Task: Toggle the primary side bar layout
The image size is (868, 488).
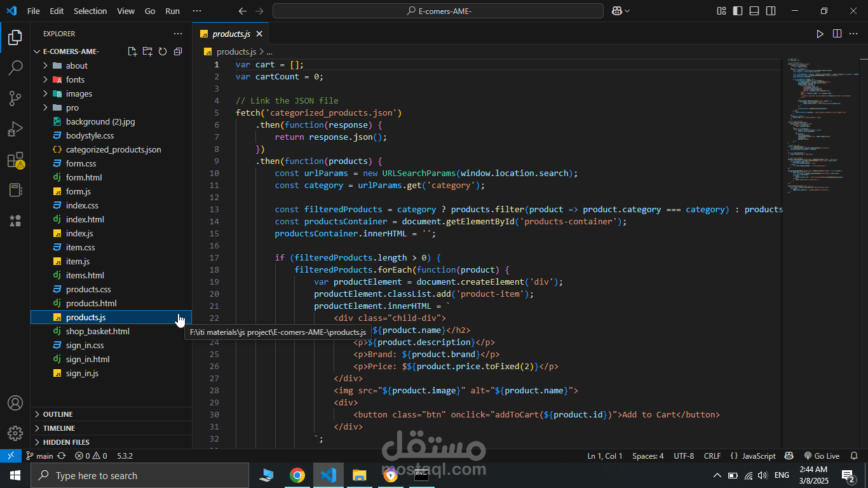Action: coord(738,11)
